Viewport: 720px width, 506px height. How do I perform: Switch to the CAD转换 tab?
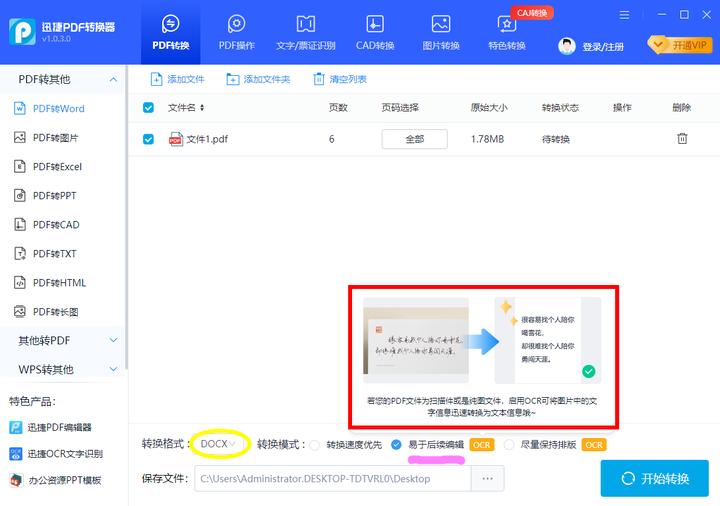[375, 32]
